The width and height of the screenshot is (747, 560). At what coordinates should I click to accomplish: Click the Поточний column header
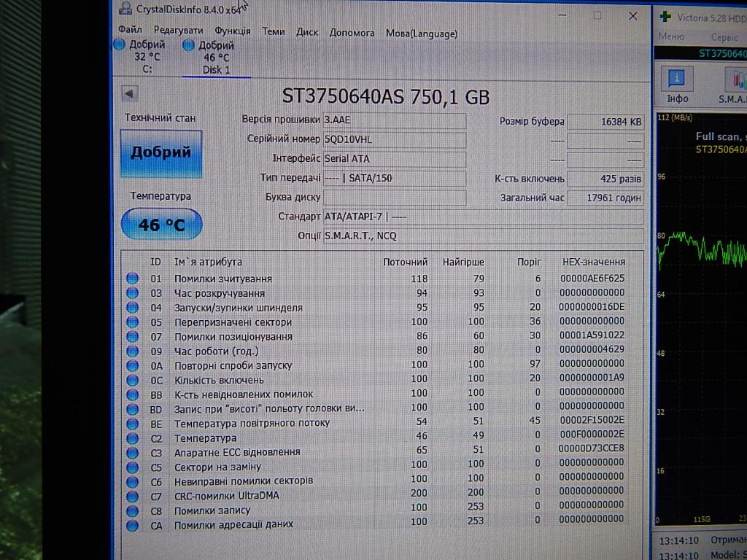tap(406, 262)
